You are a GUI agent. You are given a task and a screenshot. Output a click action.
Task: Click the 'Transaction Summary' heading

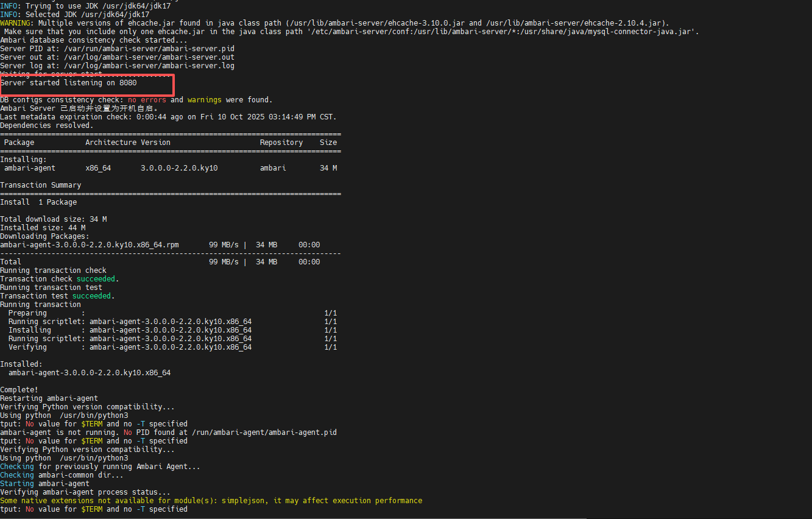[x=40, y=185]
